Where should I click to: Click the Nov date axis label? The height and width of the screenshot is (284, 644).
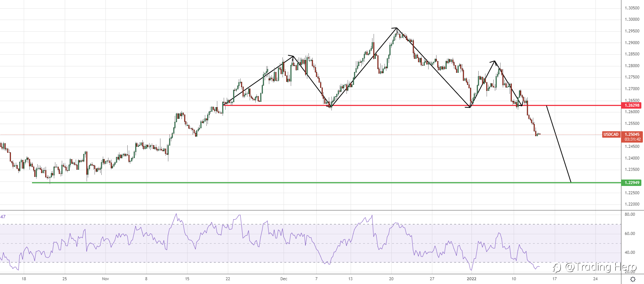click(105, 279)
